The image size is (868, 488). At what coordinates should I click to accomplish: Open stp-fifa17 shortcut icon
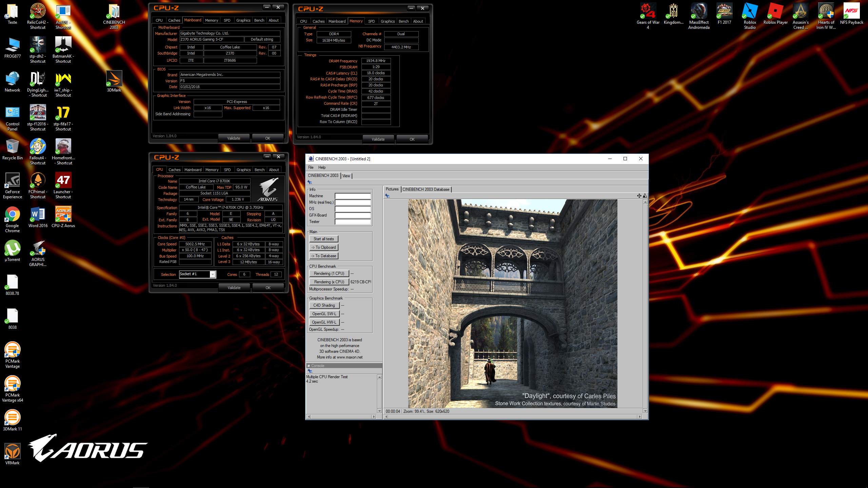pyautogui.click(x=63, y=118)
